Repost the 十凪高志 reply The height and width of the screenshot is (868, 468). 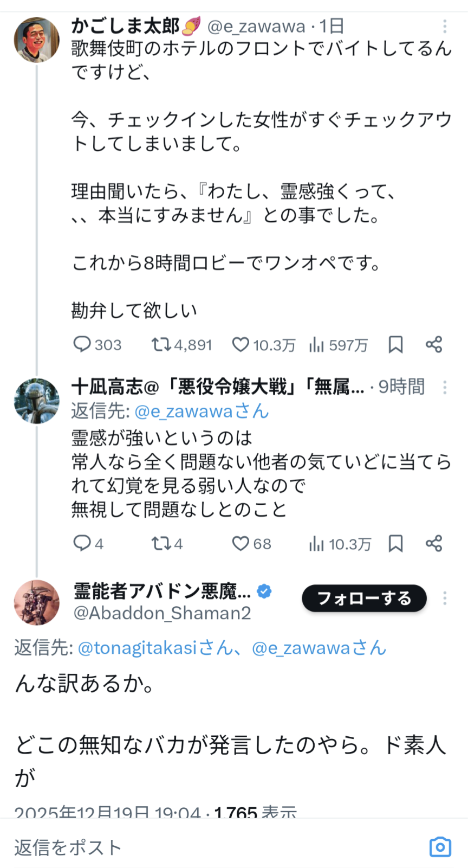[x=161, y=543]
